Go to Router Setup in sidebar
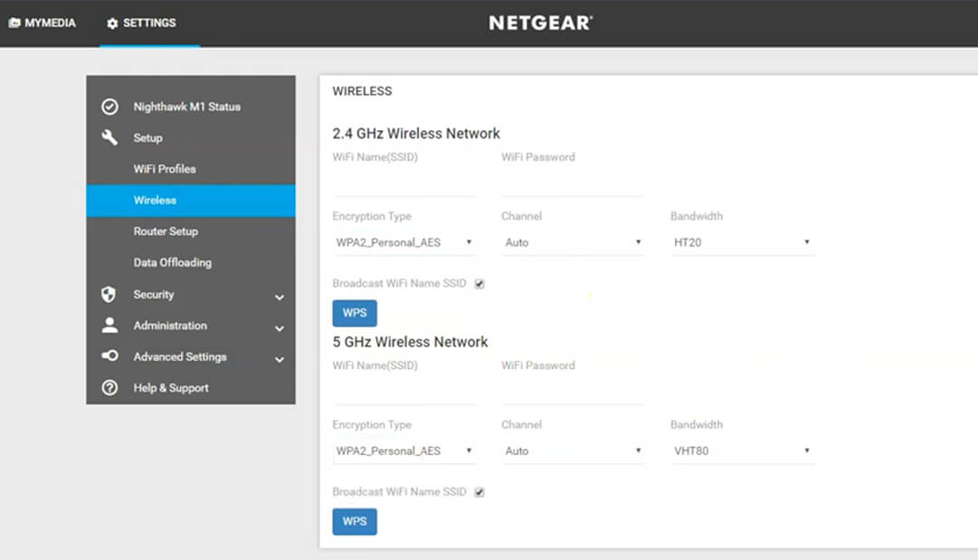The width and height of the screenshot is (978, 560). pyautogui.click(x=166, y=232)
